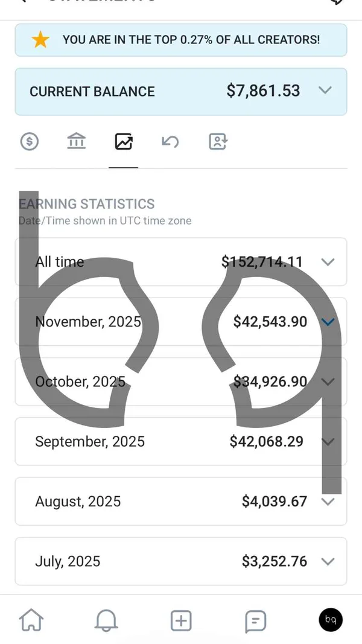Open the chargebacks undo-arrow icon

170,141
